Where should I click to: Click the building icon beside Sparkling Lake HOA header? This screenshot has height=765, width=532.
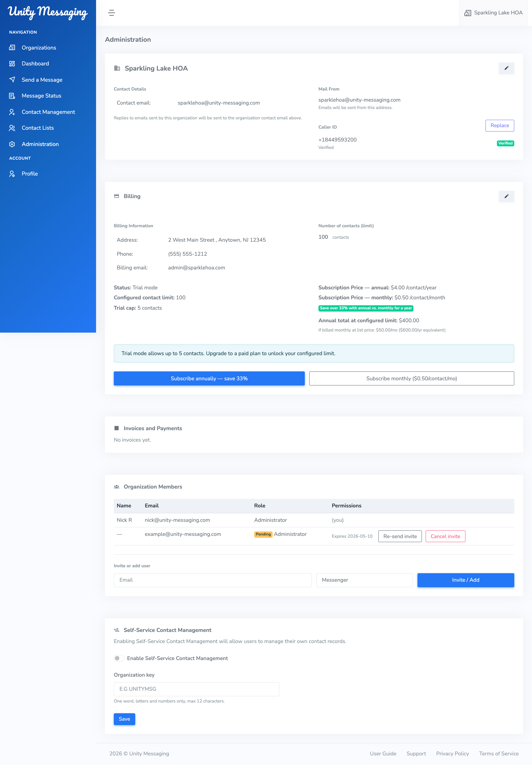117,68
